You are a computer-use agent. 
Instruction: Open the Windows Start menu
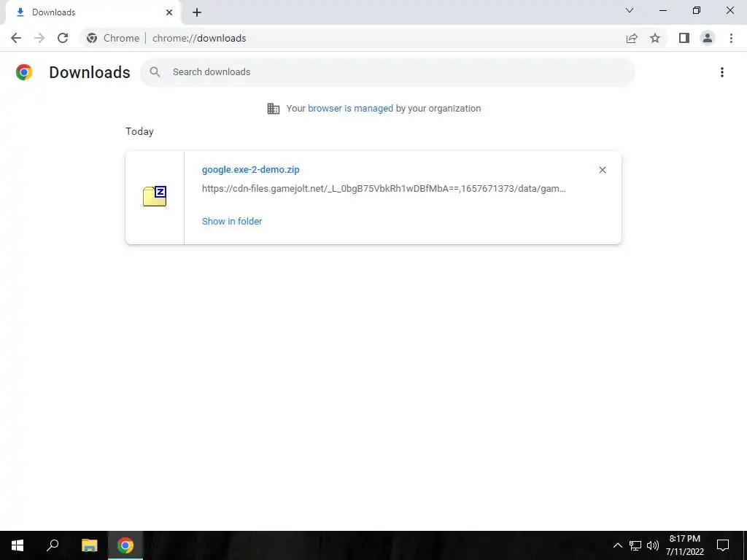click(x=18, y=545)
